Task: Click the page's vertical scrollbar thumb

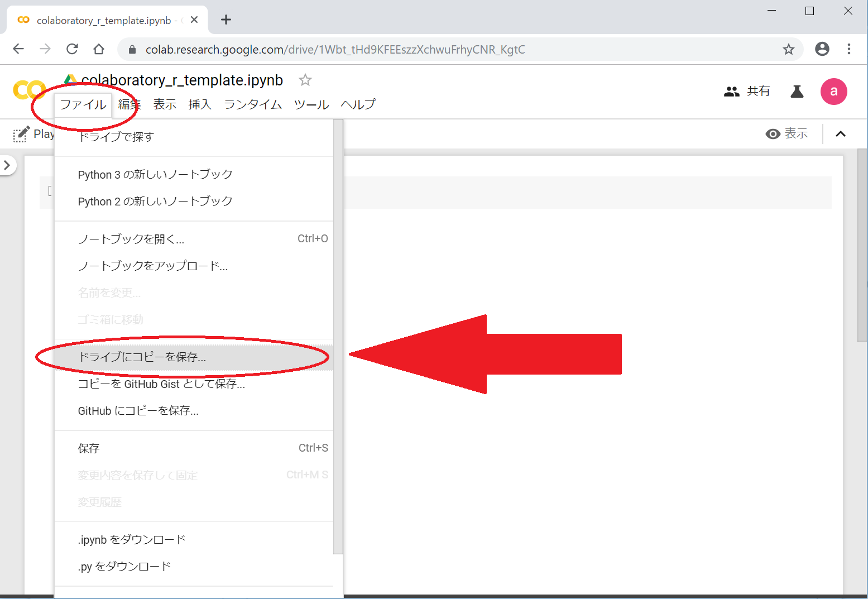Action: point(862,246)
